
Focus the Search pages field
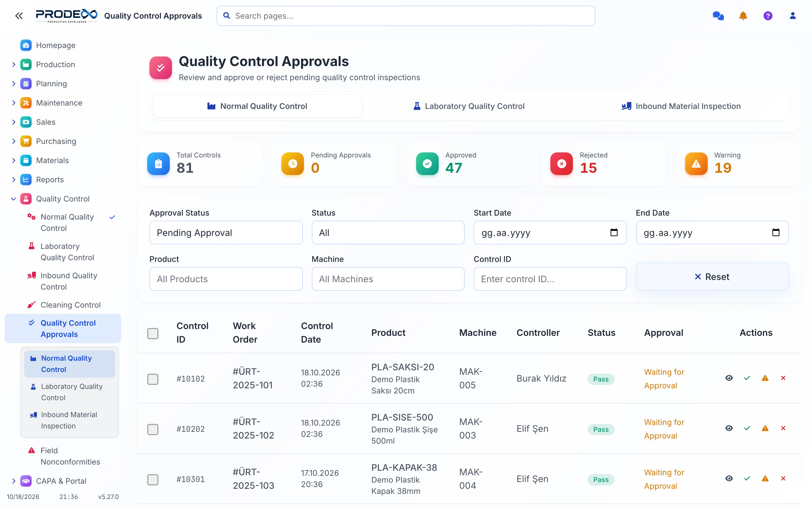[x=406, y=16]
